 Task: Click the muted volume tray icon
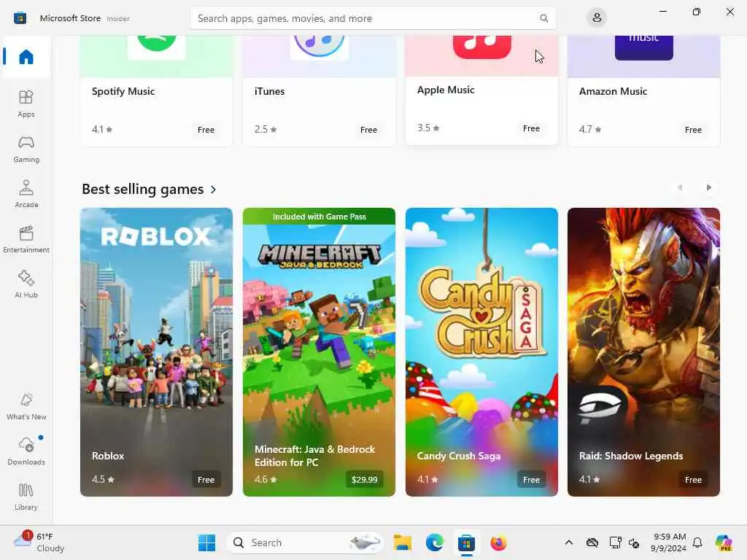click(634, 542)
